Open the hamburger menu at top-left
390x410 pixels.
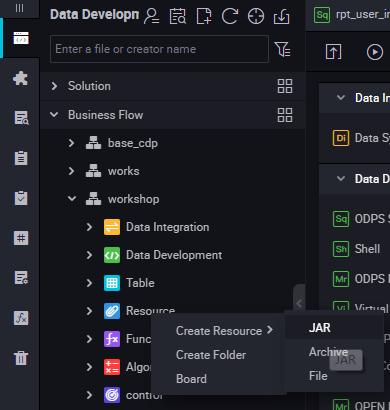point(20,8)
